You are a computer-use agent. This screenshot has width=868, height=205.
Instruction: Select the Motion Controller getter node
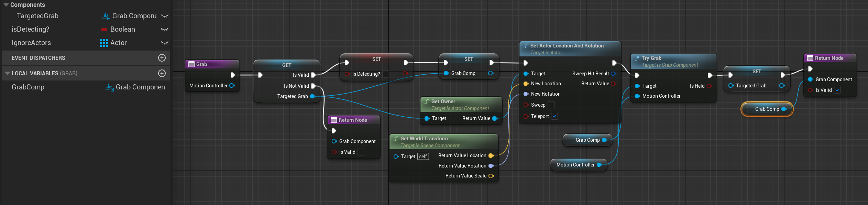[579, 165]
